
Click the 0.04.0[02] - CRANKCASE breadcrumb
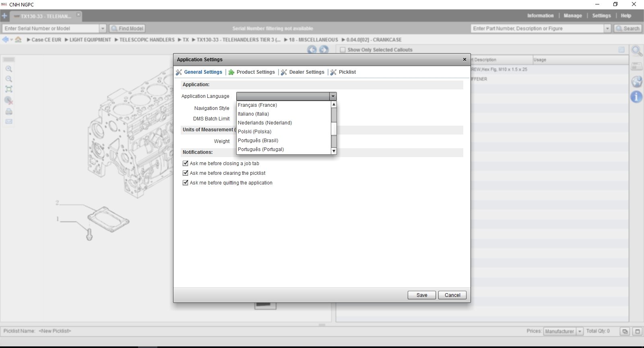(x=374, y=39)
